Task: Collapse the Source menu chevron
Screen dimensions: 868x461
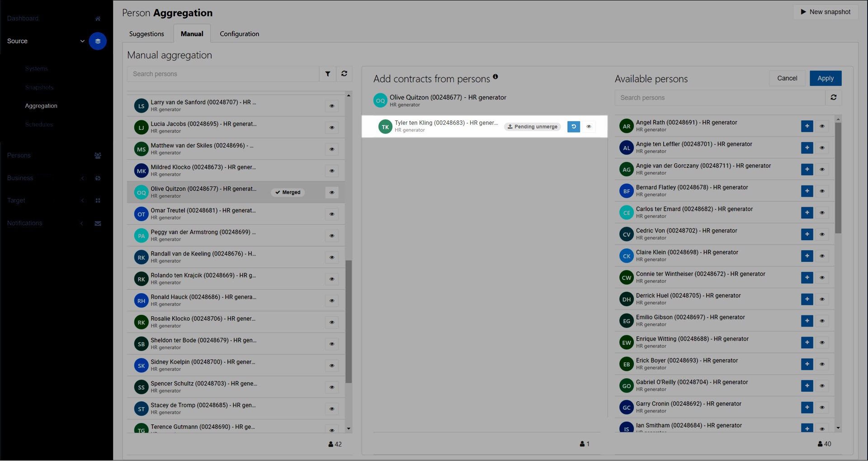Action: 82,41
